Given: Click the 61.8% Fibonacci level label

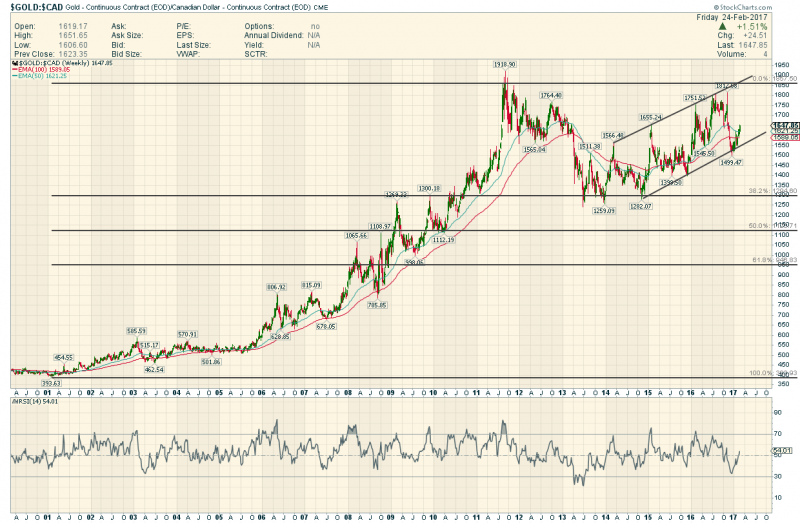Looking at the screenshot, I should pos(774,260).
